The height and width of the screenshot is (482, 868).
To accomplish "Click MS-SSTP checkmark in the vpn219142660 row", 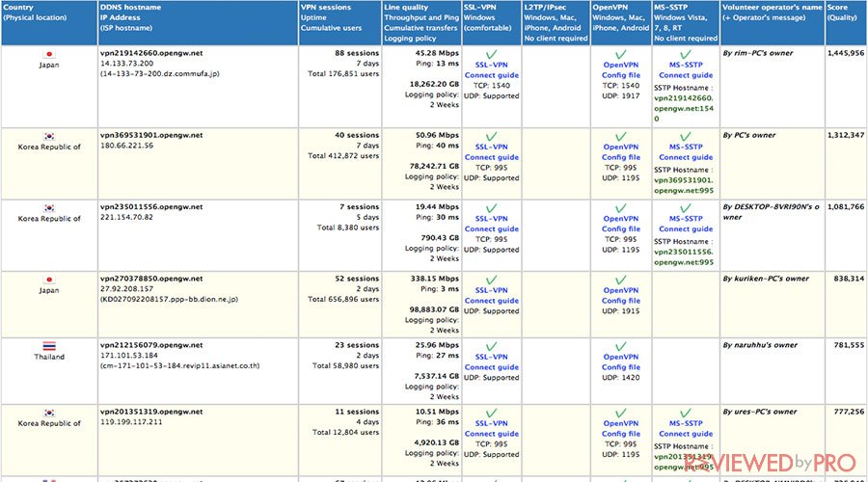I will (x=686, y=54).
